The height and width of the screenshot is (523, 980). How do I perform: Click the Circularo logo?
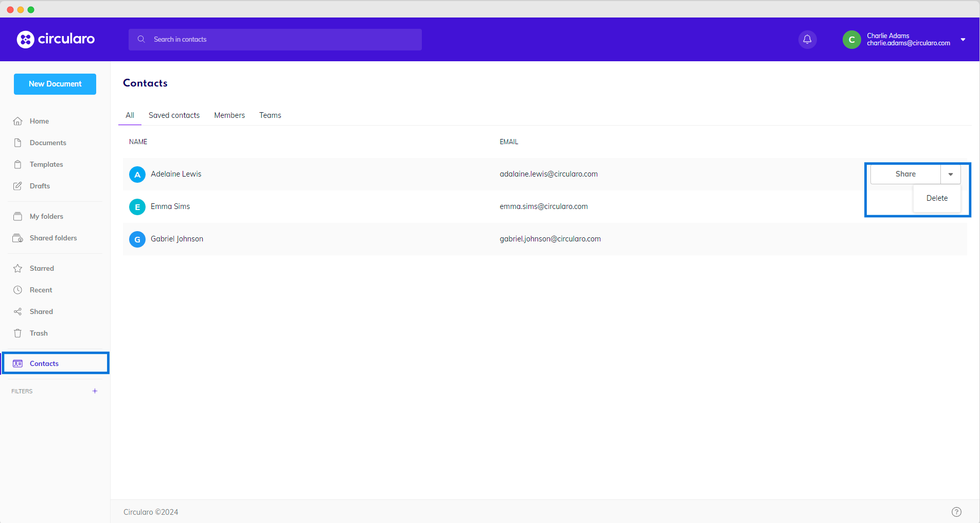pyautogui.click(x=56, y=39)
